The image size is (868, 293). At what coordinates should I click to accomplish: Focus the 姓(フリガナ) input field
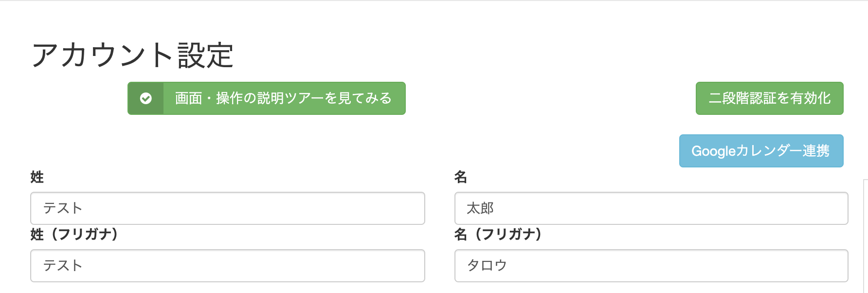coord(228,266)
